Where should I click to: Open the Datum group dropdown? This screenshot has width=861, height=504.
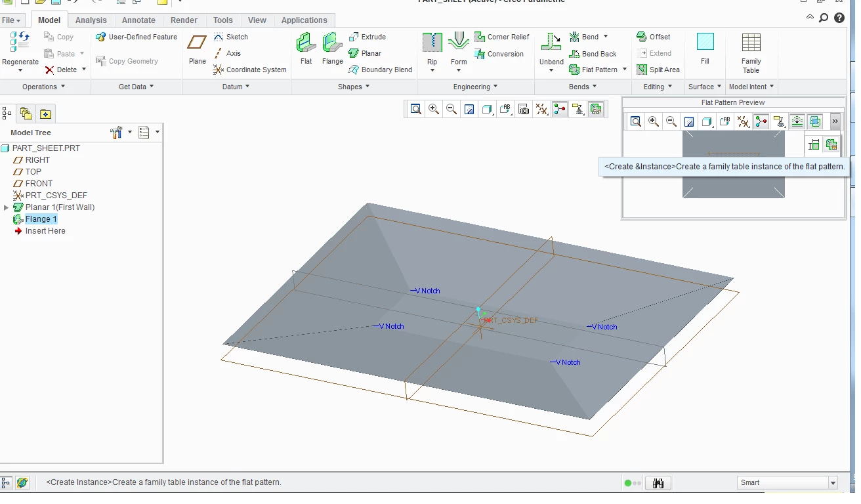(236, 87)
